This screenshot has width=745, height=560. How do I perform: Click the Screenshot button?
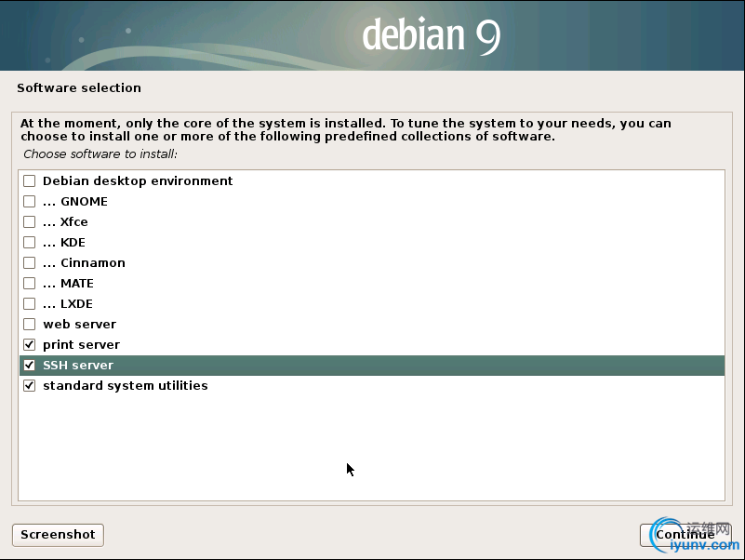[x=58, y=535]
